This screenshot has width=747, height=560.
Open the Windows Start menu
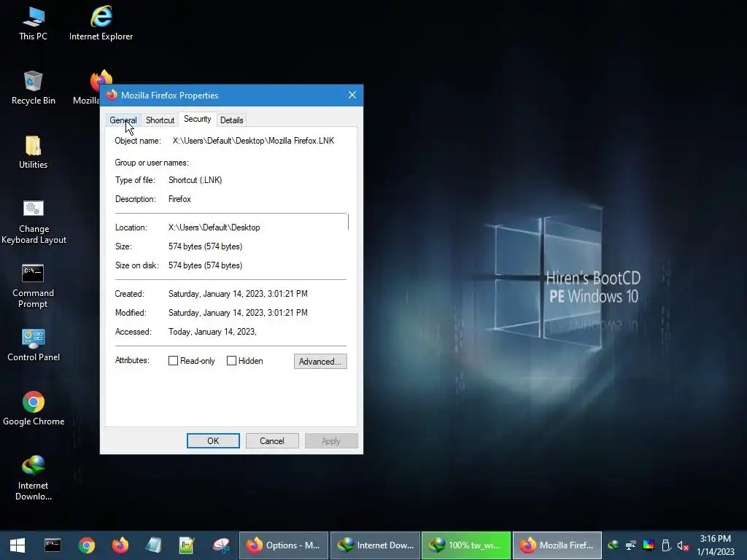[x=18, y=545]
